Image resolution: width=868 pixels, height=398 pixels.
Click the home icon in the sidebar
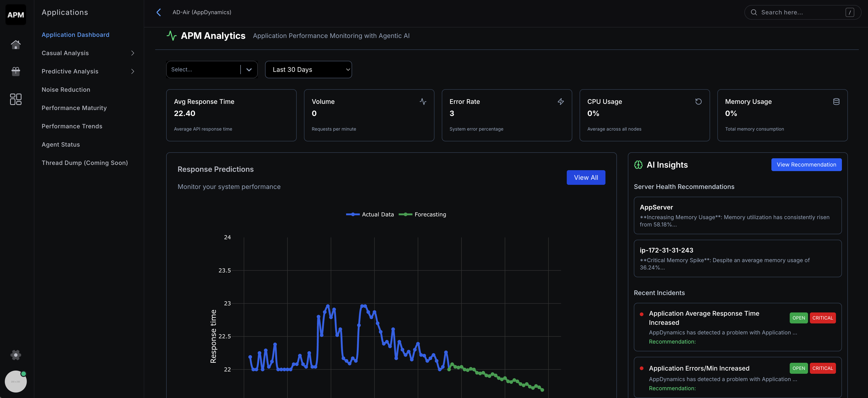point(16,44)
